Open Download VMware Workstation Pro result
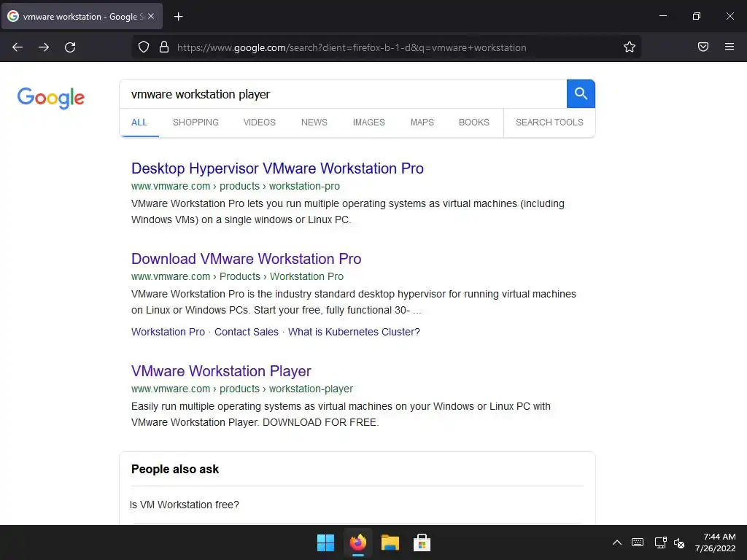This screenshot has height=560, width=747. pos(247,259)
